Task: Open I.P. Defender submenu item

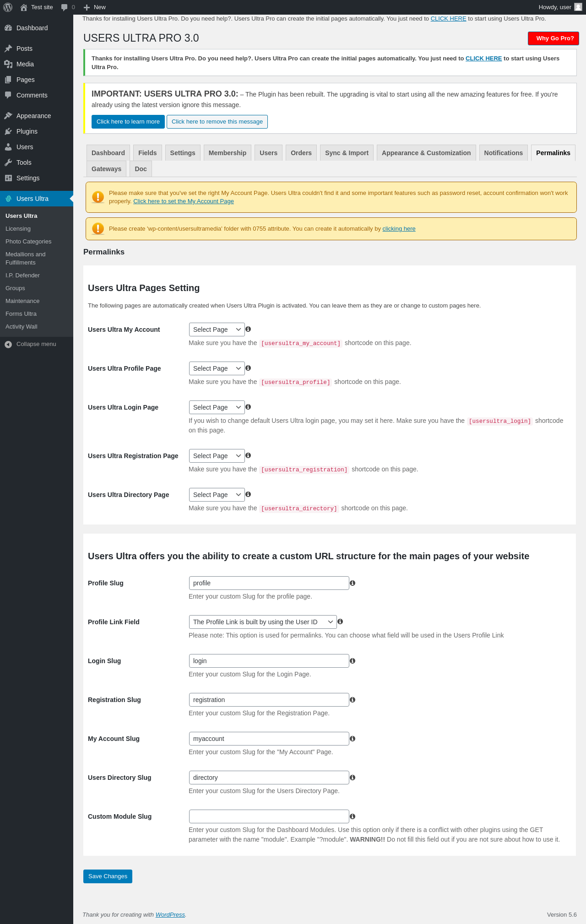Action: click(x=37, y=276)
